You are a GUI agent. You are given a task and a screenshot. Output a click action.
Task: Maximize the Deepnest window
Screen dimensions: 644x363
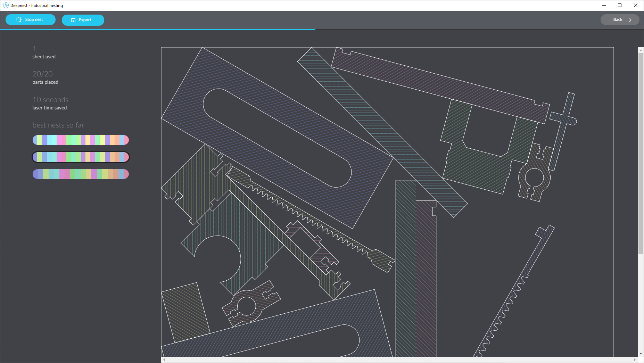point(620,5)
